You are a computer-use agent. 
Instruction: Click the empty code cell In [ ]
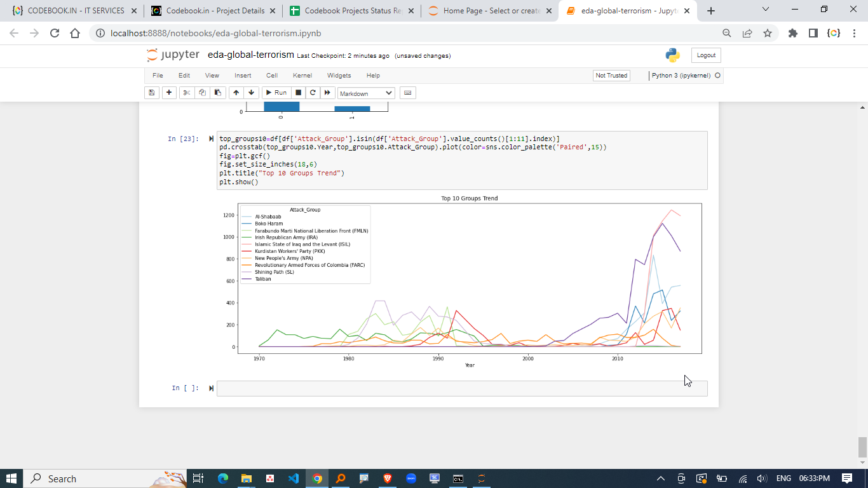pyautogui.click(x=462, y=388)
